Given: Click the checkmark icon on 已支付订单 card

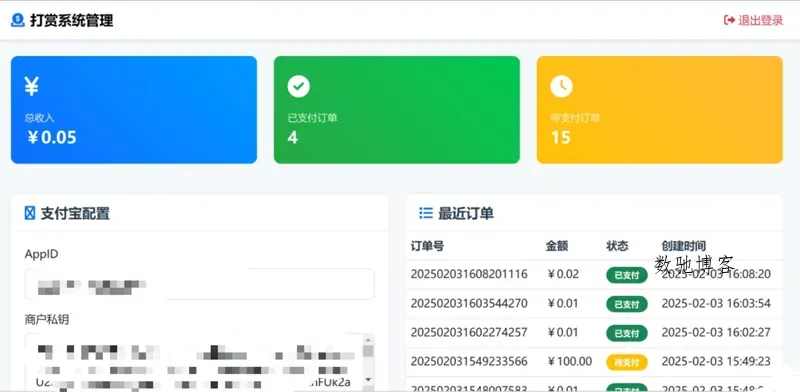Looking at the screenshot, I should pos(298,86).
